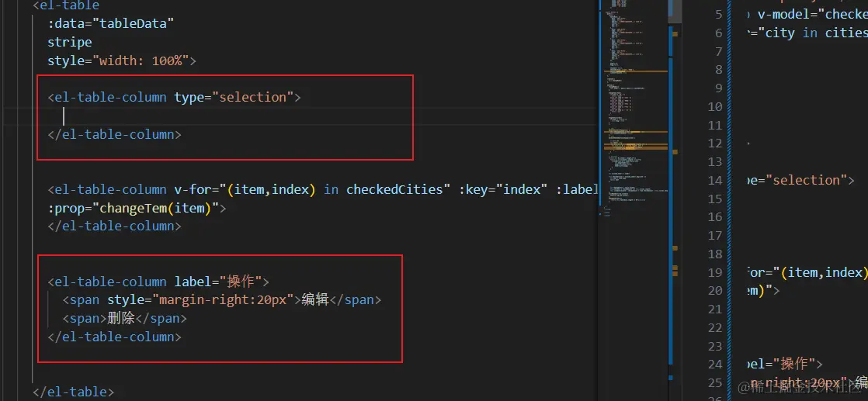868x401 pixels.
Task: Click the closing </el-table> tag
Action: [x=73, y=392]
